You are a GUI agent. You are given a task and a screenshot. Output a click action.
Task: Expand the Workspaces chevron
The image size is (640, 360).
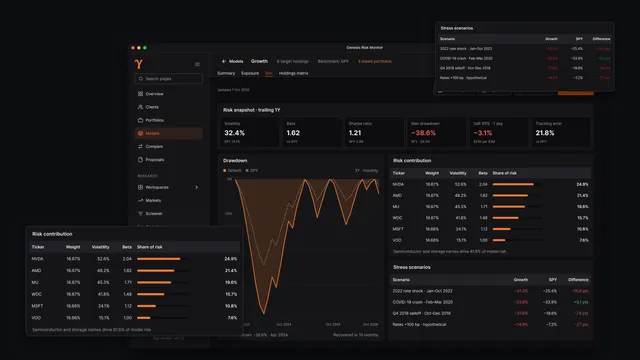(197, 187)
